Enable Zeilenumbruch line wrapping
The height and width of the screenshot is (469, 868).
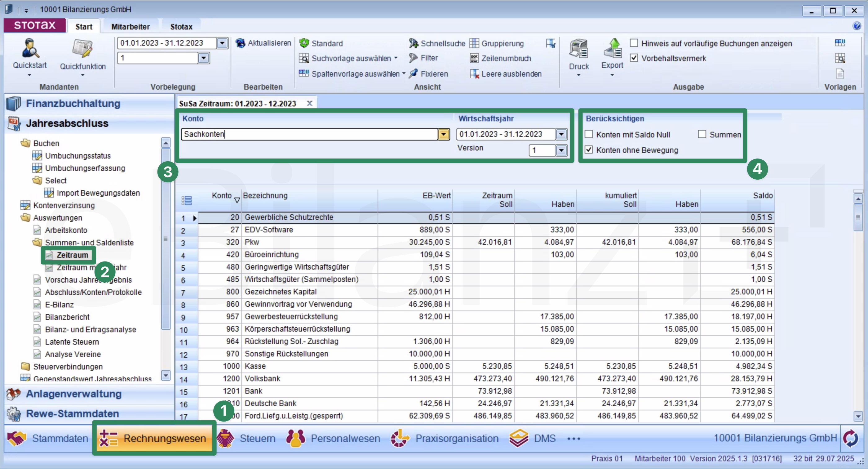pyautogui.click(x=500, y=58)
